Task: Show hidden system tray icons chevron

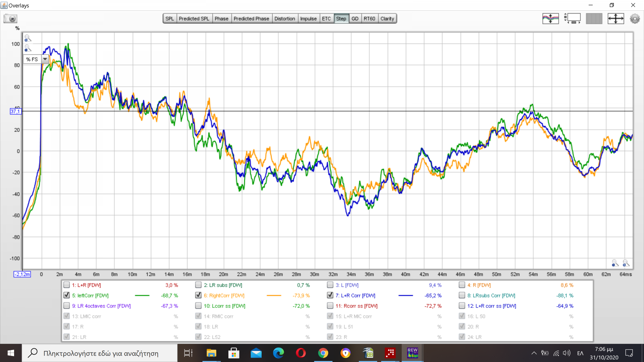Action: tap(534, 353)
